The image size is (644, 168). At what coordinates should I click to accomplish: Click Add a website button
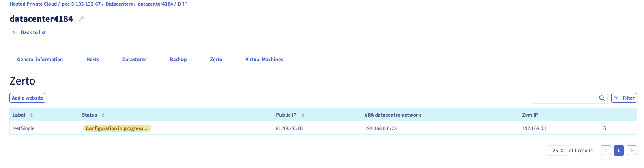coord(28,98)
